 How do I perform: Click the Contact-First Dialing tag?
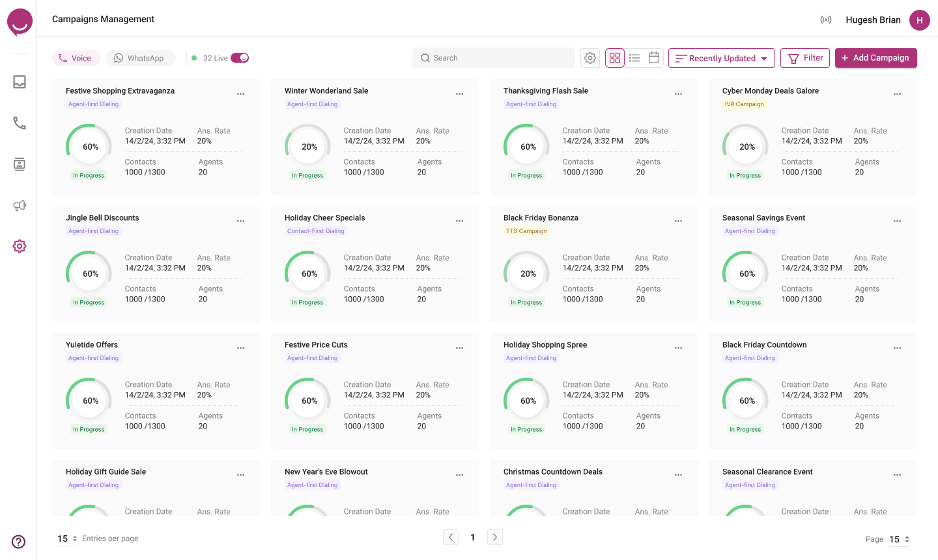(316, 231)
